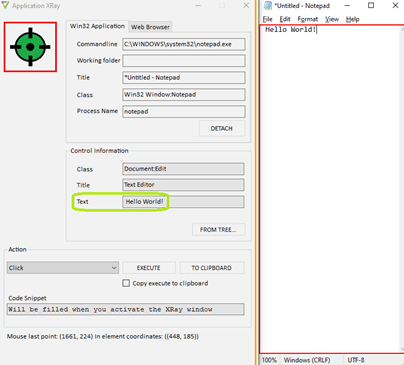The width and height of the screenshot is (404, 365).
Task: Click the DETACH button
Action: pyautogui.click(x=222, y=128)
